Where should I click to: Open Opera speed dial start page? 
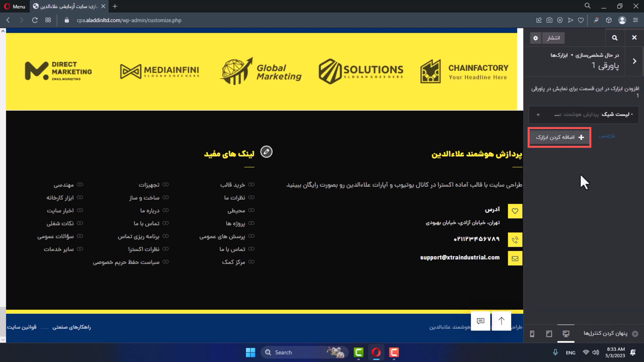48,20
